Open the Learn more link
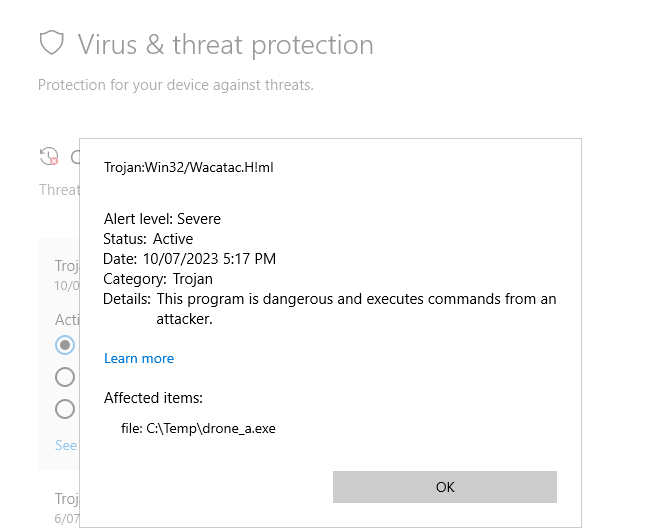The height and width of the screenshot is (532, 653). (139, 358)
